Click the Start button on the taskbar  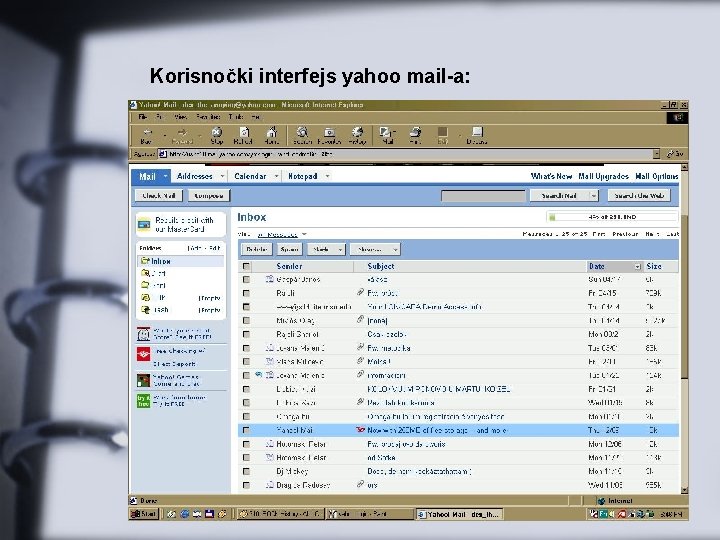pos(144,514)
